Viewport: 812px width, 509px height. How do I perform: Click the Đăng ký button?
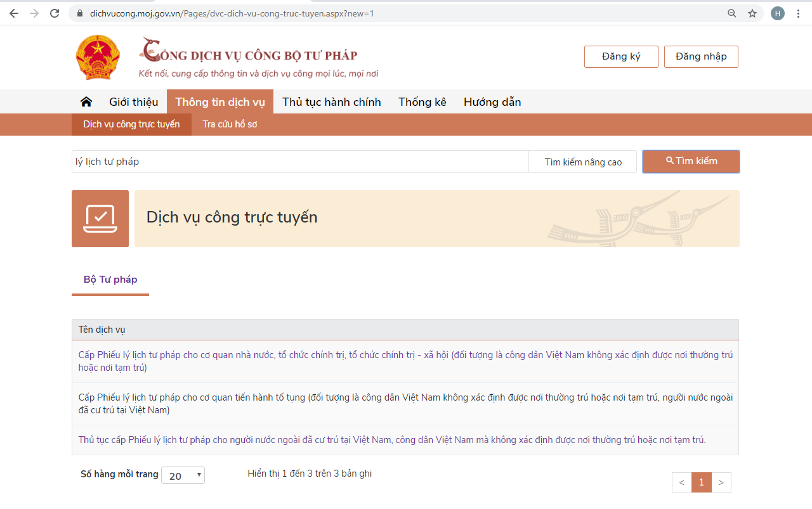tap(620, 56)
